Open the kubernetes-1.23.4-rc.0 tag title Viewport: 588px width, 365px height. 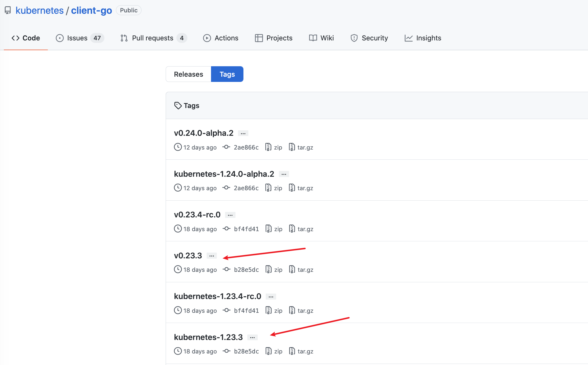217,296
